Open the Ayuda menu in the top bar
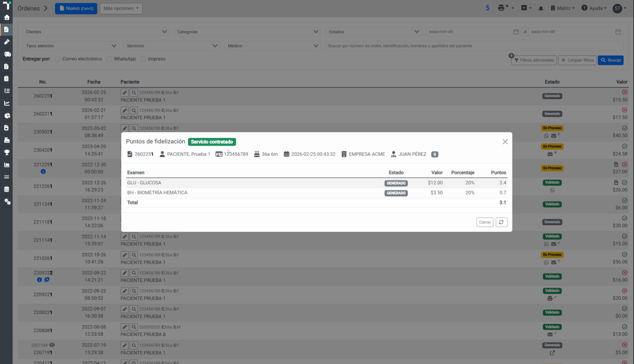Viewport: 634px width, 364px height. pos(594,8)
